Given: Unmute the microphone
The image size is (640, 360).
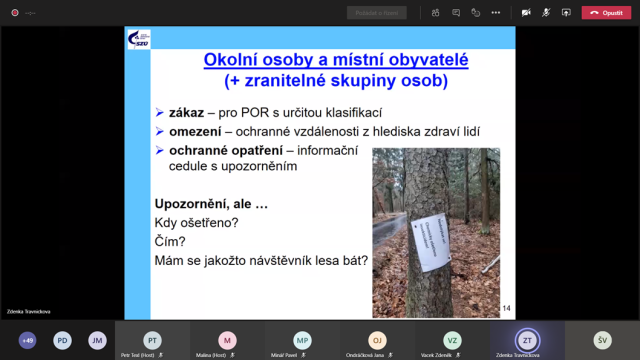Looking at the screenshot, I should [546, 13].
